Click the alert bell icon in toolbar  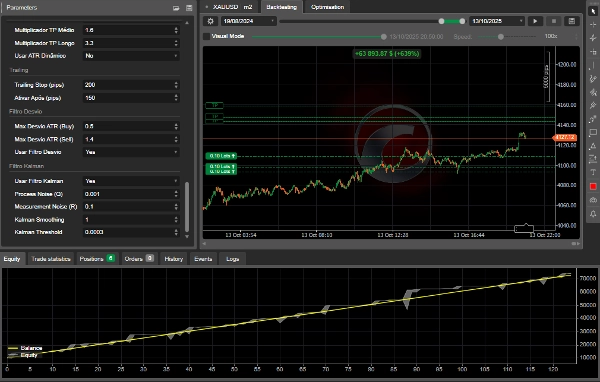(x=593, y=214)
